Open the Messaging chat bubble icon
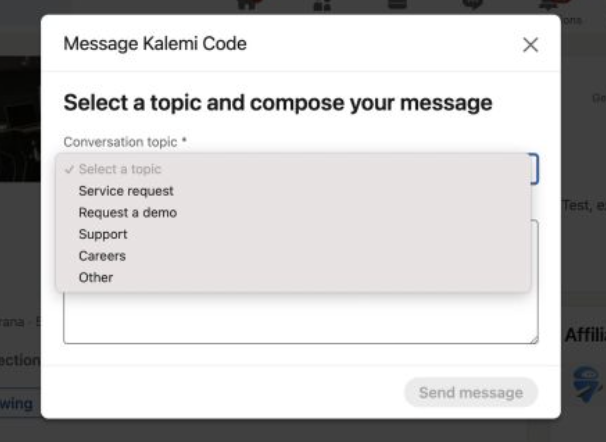The width and height of the screenshot is (606, 442). pyautogui.click(x=472, y=4)
